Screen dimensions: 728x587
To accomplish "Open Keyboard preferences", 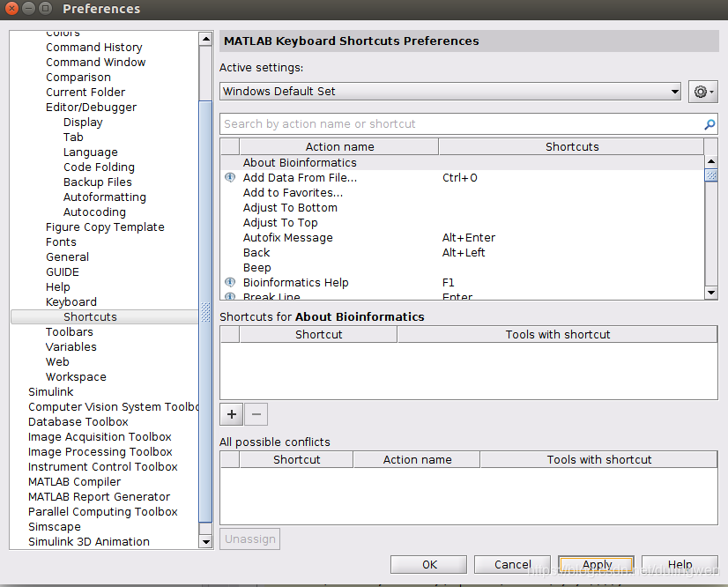I will [71, 301].
